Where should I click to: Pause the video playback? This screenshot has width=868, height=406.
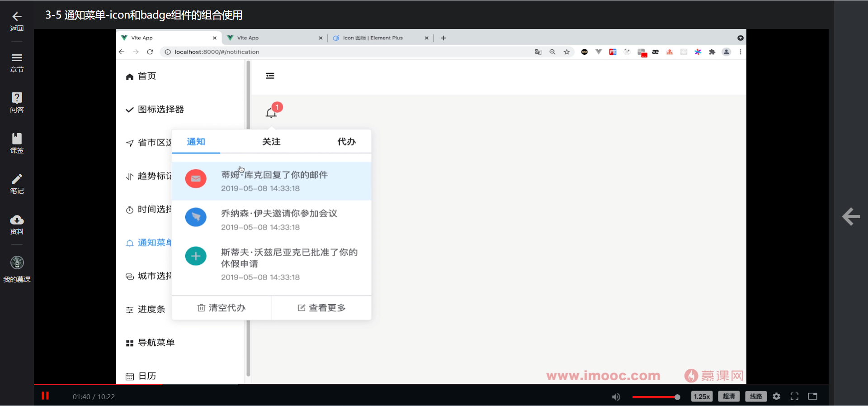pos(45,396)
